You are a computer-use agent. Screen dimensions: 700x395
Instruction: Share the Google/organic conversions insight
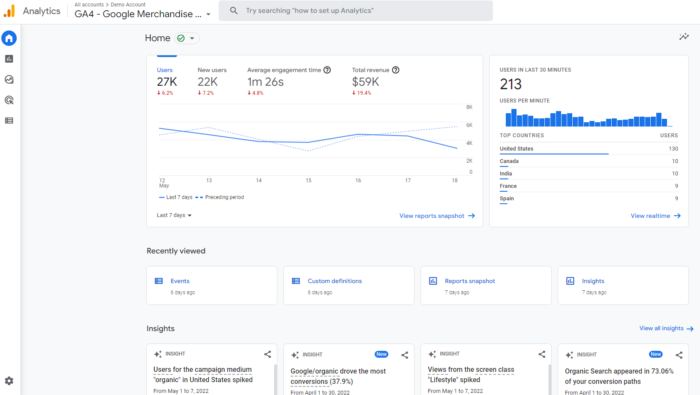pos(404,355)
